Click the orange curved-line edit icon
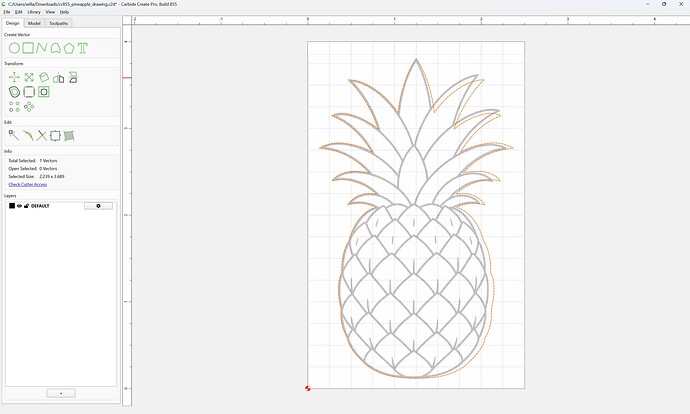Screen dimensions: 690x414 coord(28,136)
